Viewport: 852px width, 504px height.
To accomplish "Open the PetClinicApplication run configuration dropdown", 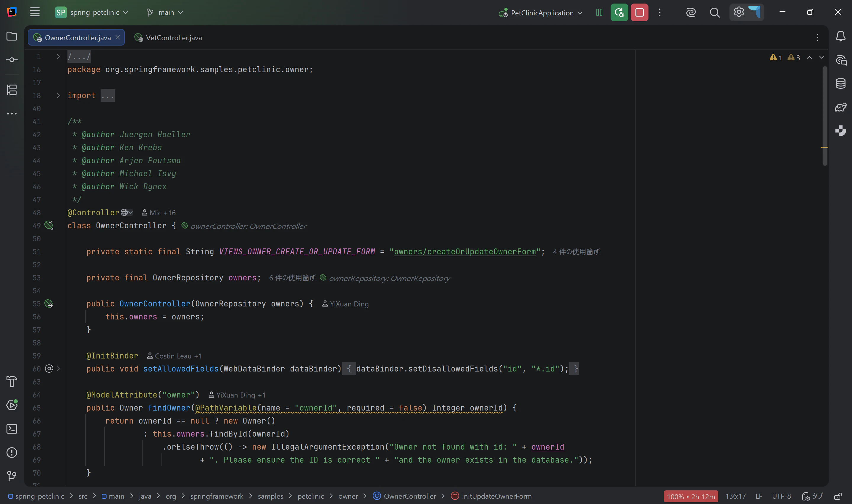I will coord(540,13).
